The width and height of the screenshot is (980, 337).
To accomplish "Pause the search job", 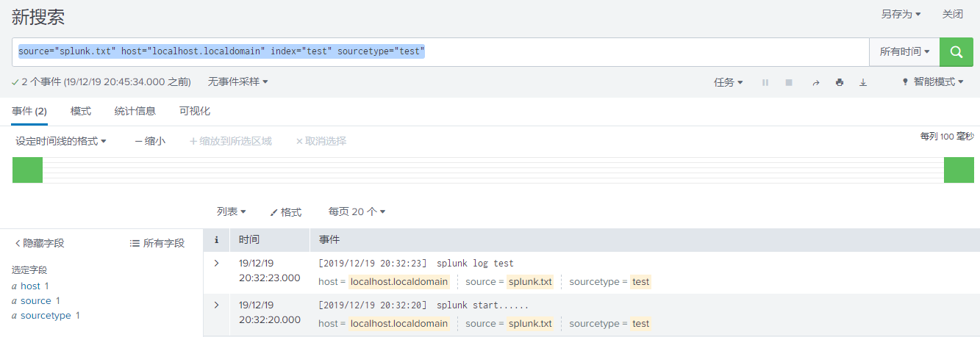I will pos(765,82).
